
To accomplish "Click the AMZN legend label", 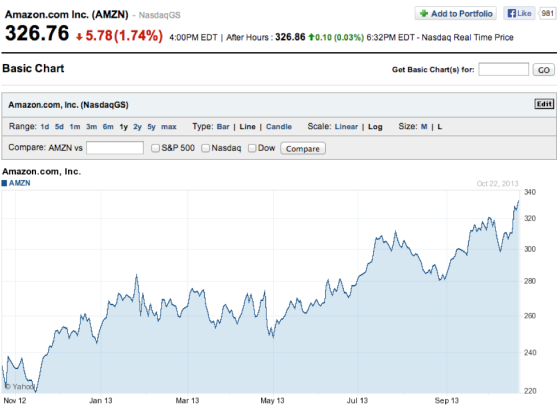I will pyautogui.click(x=20, y=183).
